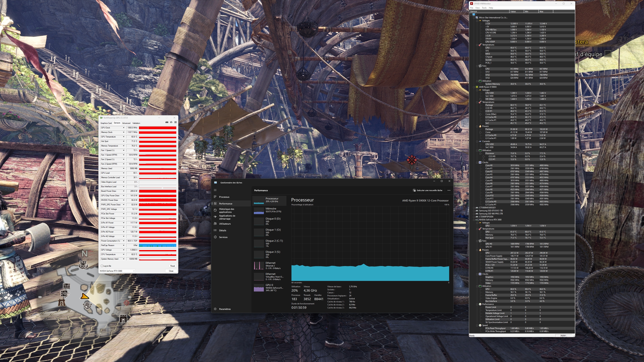This screenshot has width=644, height=362.
Task: Open the GPU-Z hamburger menu icon
Action: 175,122
